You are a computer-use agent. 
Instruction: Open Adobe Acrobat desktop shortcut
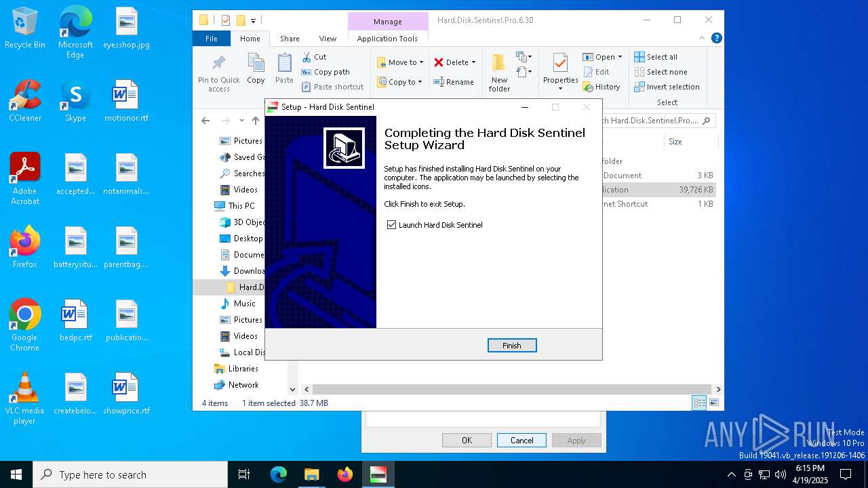tap(25, 179)
